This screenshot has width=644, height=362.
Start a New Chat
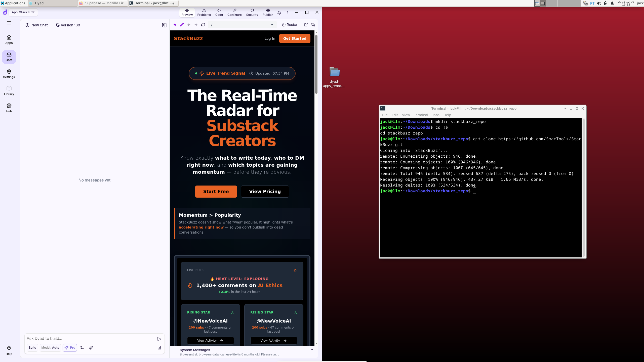(x=37, y=25)
